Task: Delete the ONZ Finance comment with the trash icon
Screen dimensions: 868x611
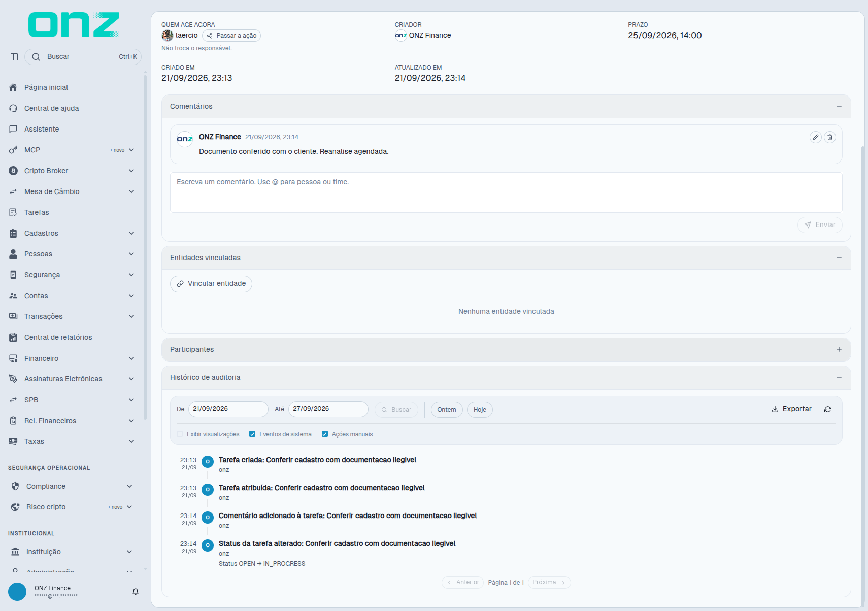Action: [830, 137]
